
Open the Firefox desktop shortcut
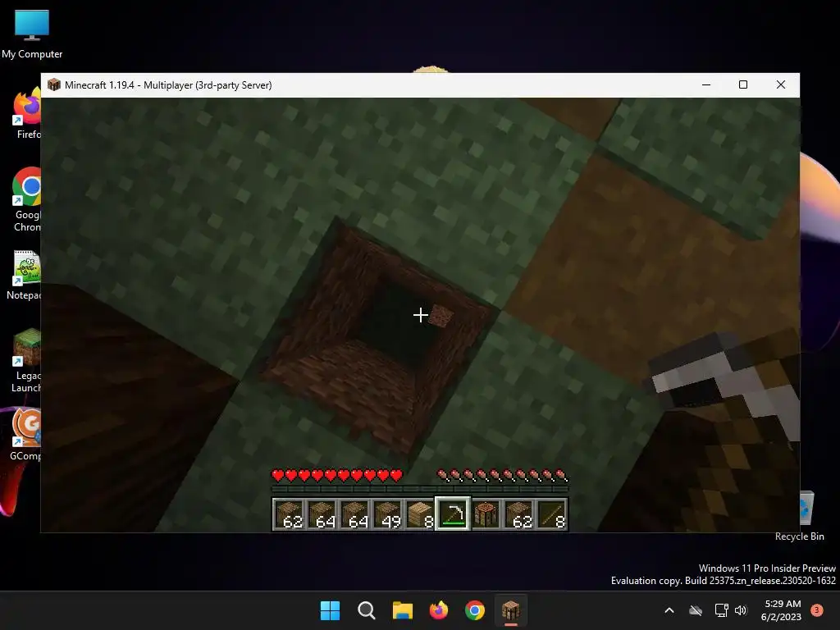tap(28, 113)
